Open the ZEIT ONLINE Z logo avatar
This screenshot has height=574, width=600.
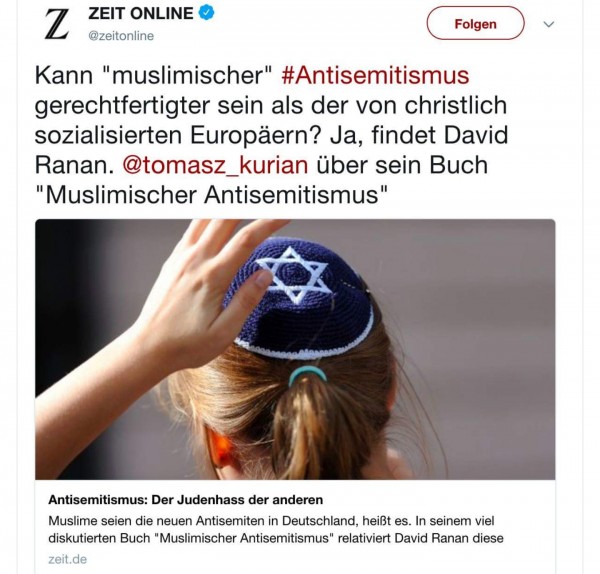(57, 24)
